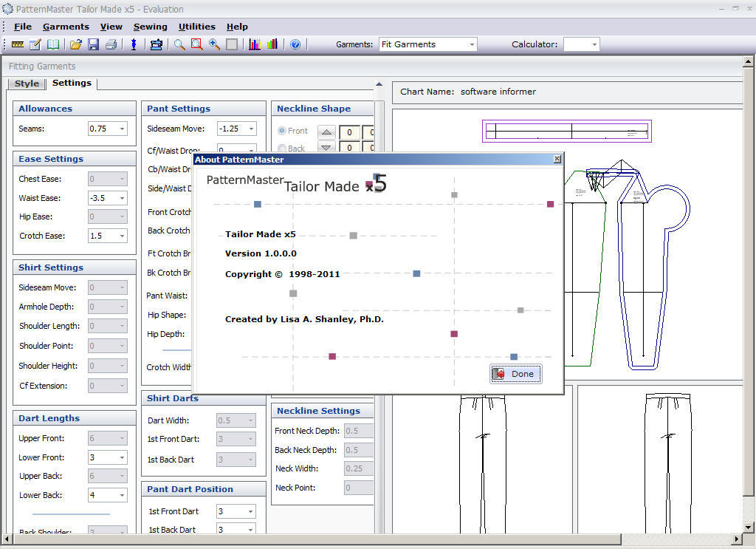The width and height of the screenshot is (756, 549).
Task: Expand the Seams allowance dropdown
Action: (122, 129)
